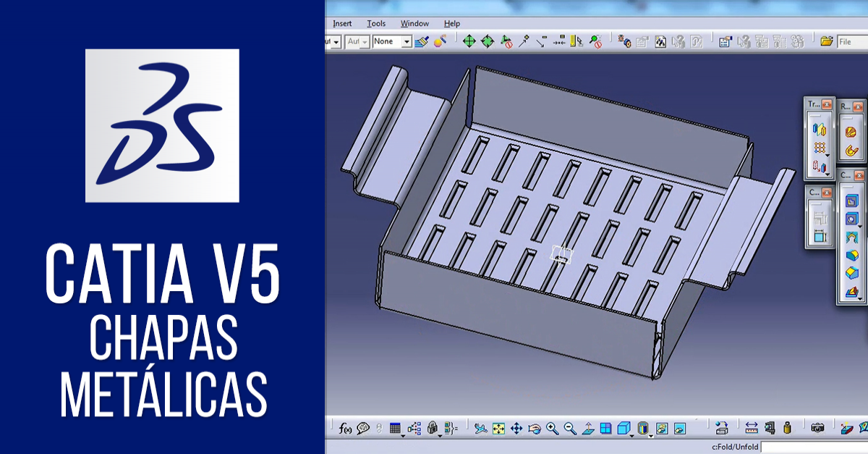Screen dimensions: 868x454
Task: Open the Window menu
Action: 414,23
